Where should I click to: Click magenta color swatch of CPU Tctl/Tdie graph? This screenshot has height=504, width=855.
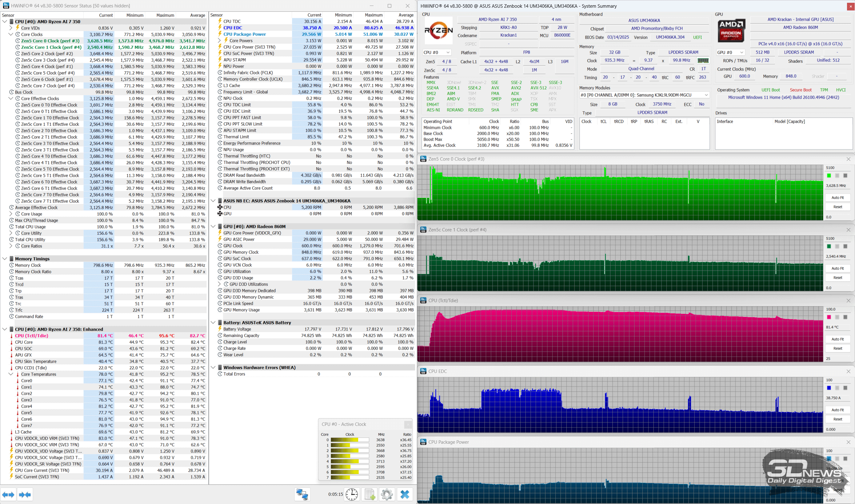click(x=829, y=317)
